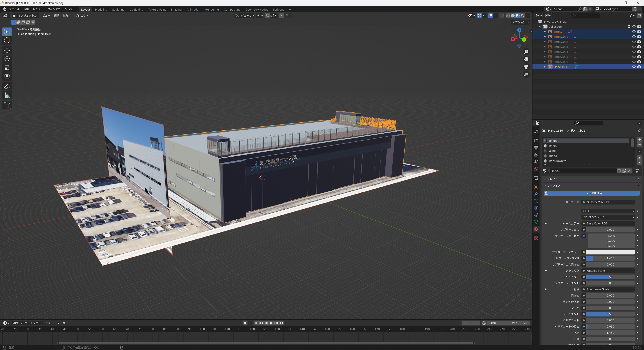The height and width of the screenshot is (350, 644).
Task: Open the Modifier properties wrench tab
Action: point(536,194)
